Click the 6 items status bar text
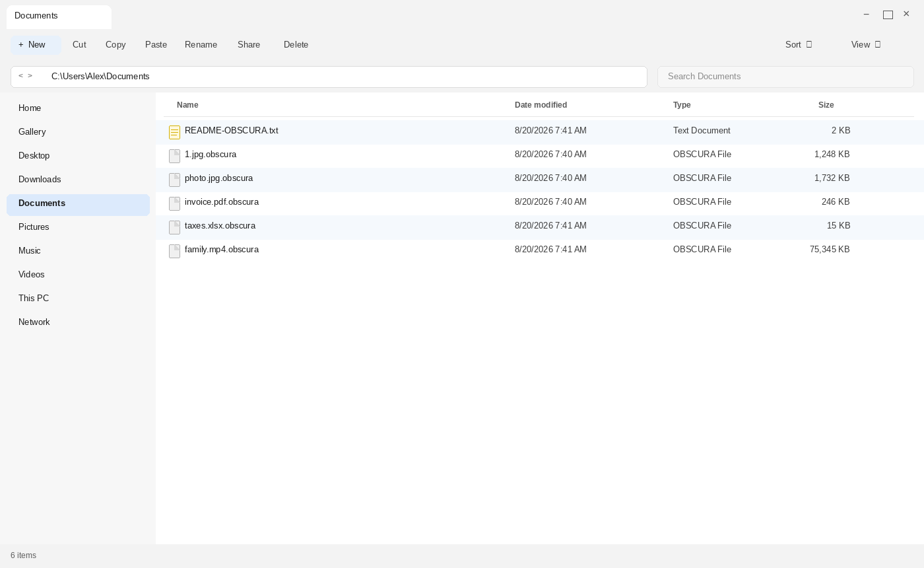 [x=23, y=555]
